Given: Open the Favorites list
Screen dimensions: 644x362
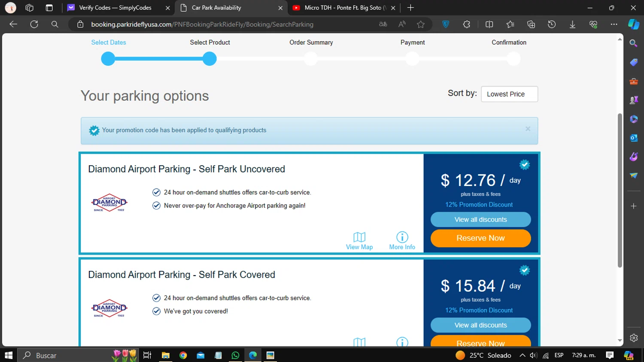Looking at the screenshot, I should (x=510, y=24).
